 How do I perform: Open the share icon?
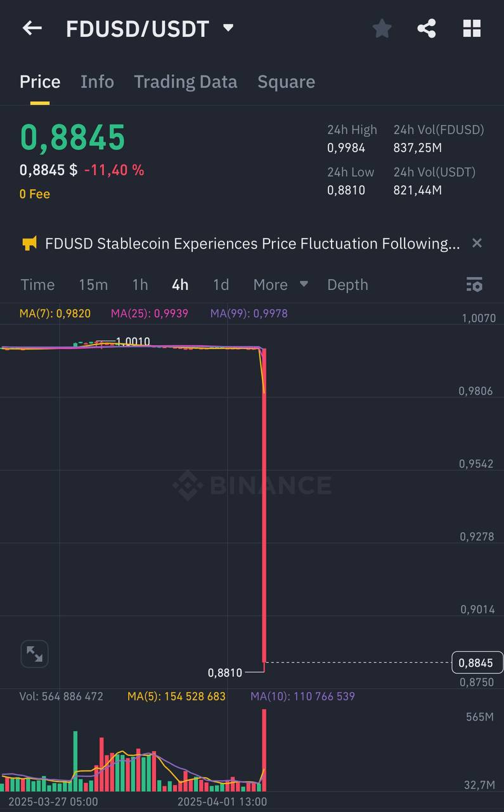coord(427,28)
